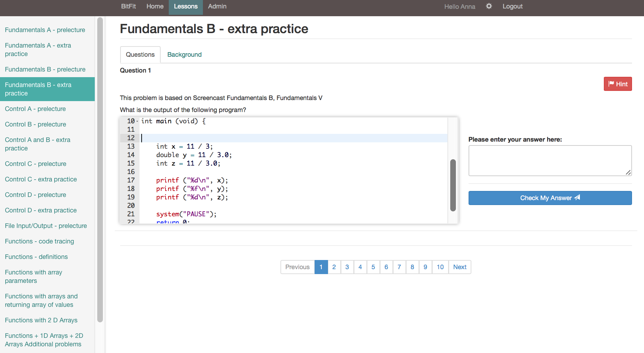Image resolution: width=644 pixels, height=353 pixels.
Task: Go to Home in navbar
Action: [155, 6]
